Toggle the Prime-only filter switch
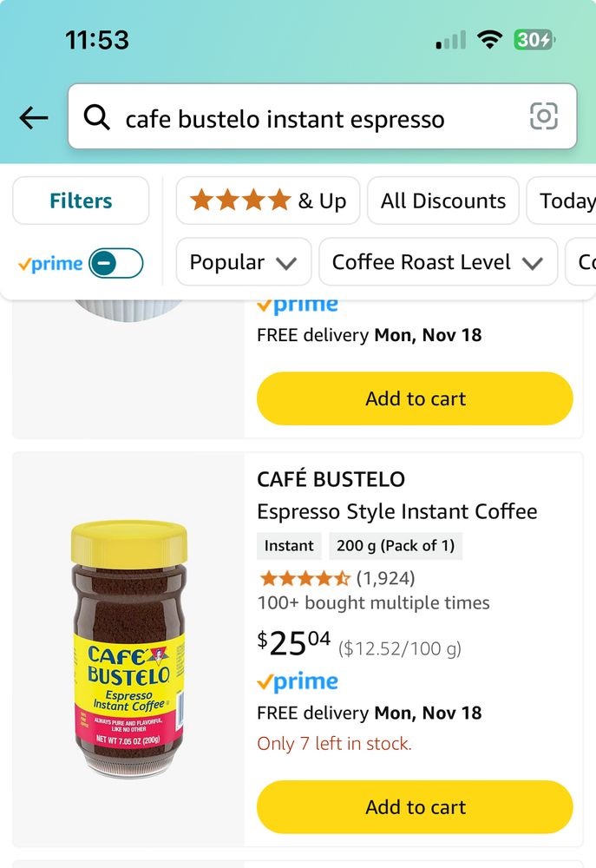 pos(116,263)
